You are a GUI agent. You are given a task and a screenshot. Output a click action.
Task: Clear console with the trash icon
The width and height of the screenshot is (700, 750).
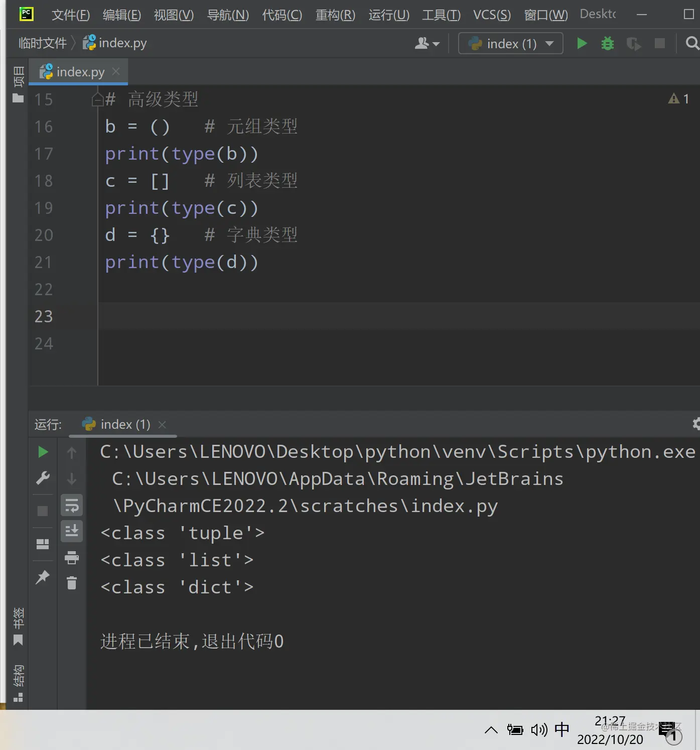tap(72, 583)
